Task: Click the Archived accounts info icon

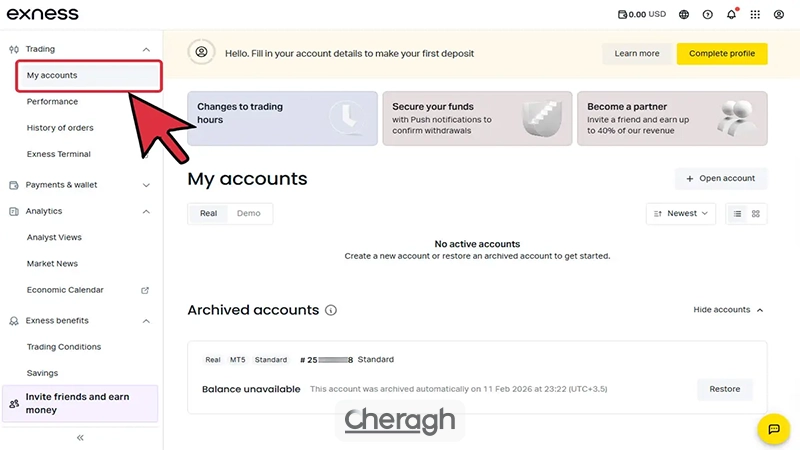Action: (331, 310)
